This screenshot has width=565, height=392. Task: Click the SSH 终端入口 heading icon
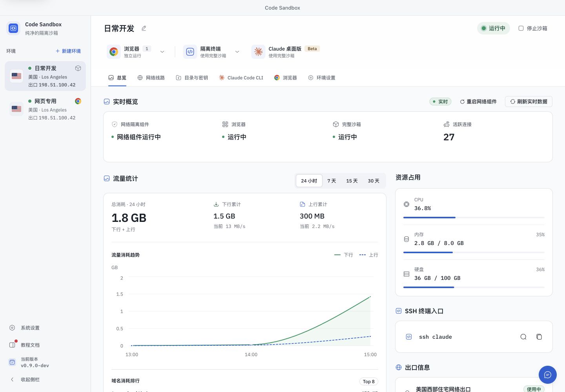399,311
